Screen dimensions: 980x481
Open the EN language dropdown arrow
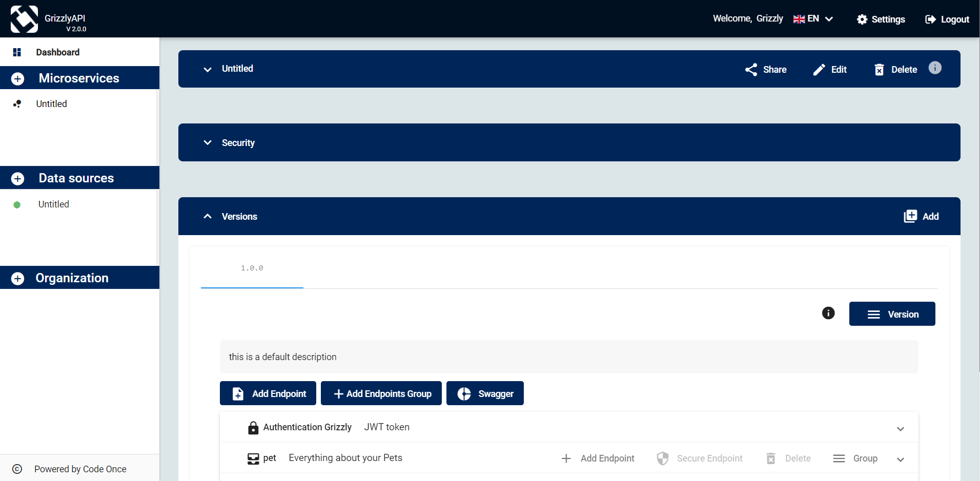pos(829,19)
